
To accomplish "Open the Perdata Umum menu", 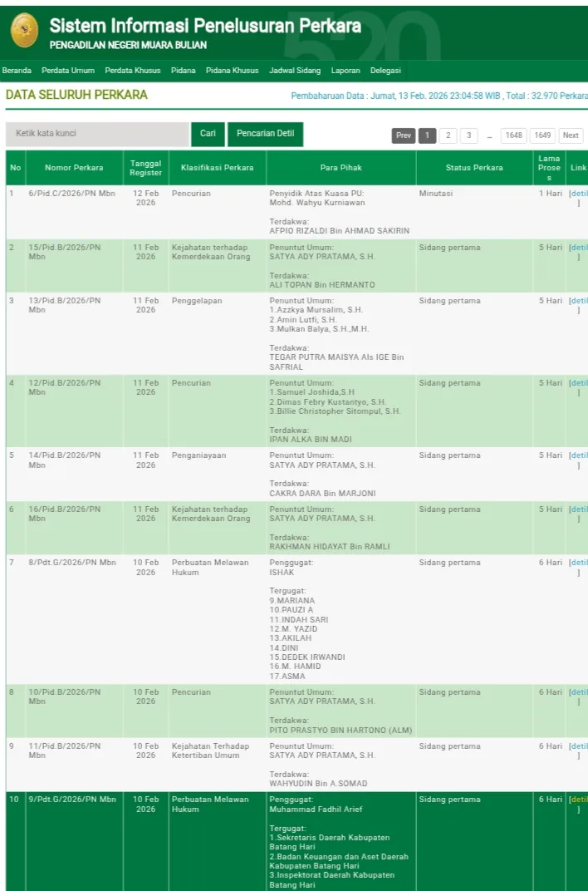I will click(x=68, y=71).
